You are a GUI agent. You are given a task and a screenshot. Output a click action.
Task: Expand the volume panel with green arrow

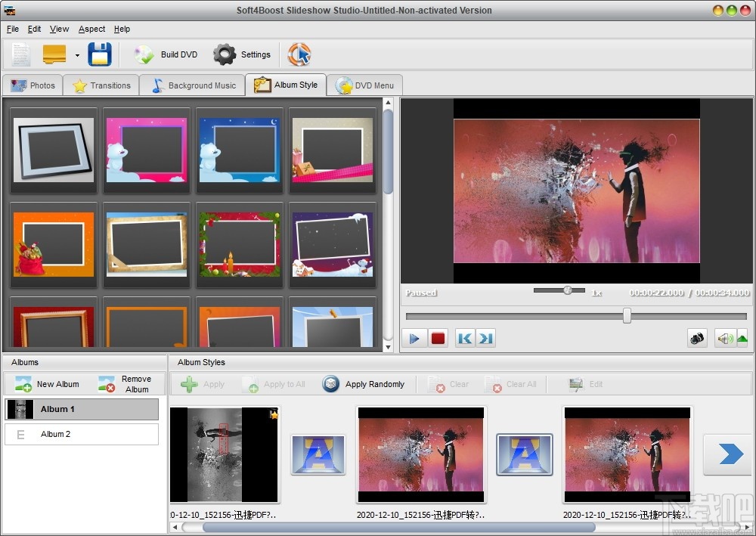click(x=742, y=339)
